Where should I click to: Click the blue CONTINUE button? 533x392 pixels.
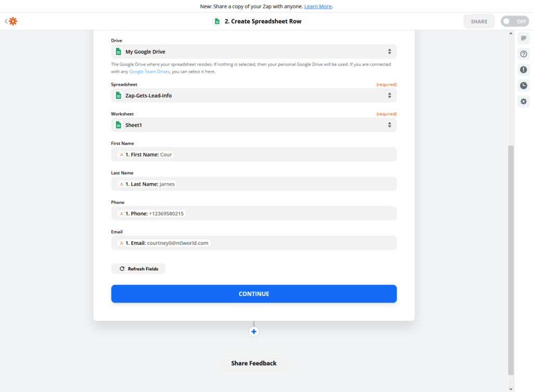click(x=253, y=294)
